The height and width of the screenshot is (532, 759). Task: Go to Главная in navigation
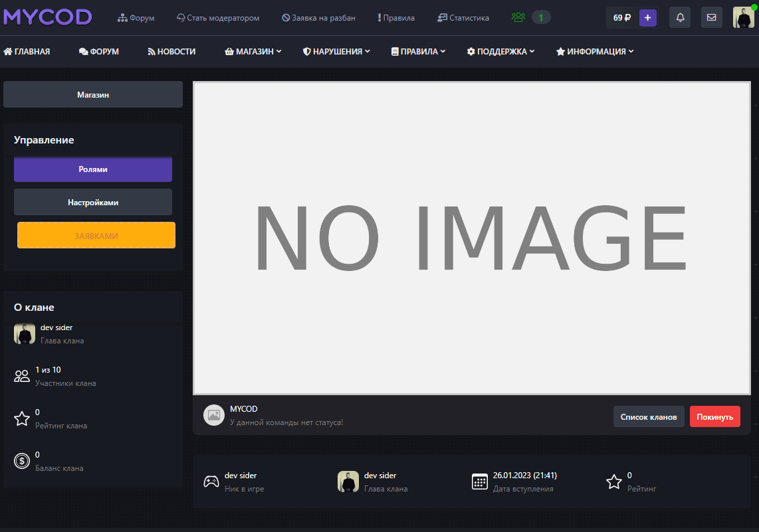(27, 51)
